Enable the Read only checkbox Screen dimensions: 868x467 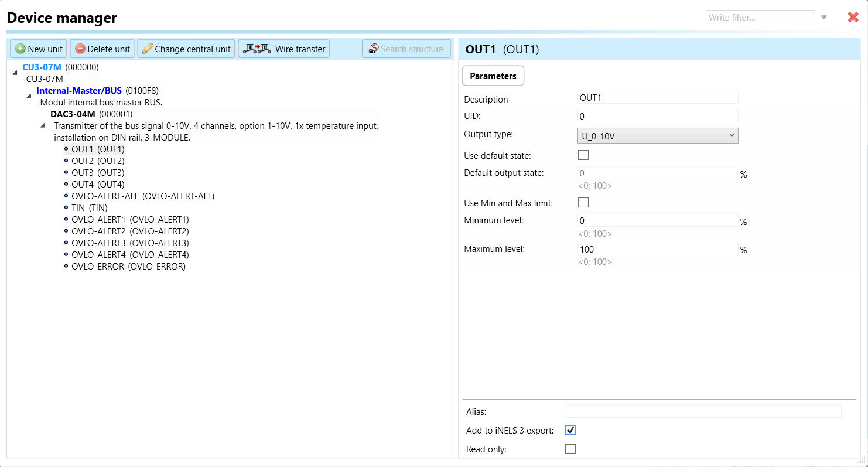(570, 449)
